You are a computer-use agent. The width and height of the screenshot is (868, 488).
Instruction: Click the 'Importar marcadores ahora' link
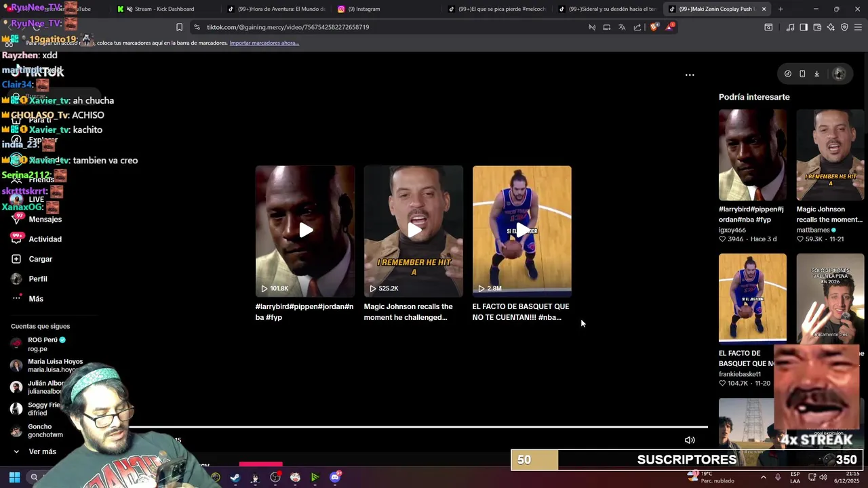(264, 43)
